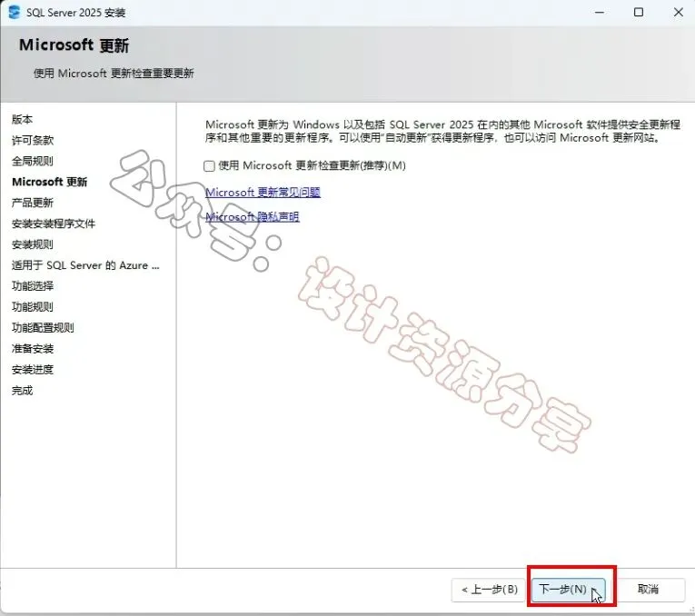This screenshot has width=695, height=616.
Task: Maximize the SQL Server 2025 安装 window
Action: [639, 13]
